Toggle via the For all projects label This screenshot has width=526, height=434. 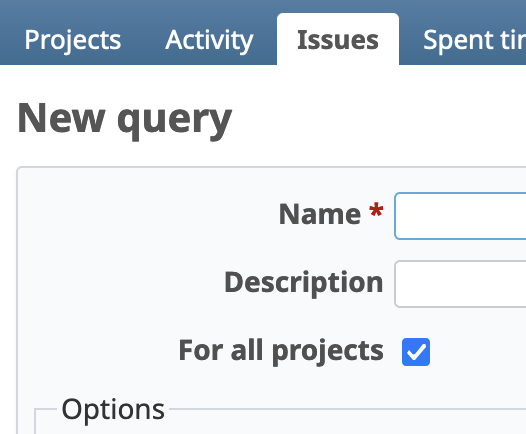pyautogui.click(x=281, y=351)
